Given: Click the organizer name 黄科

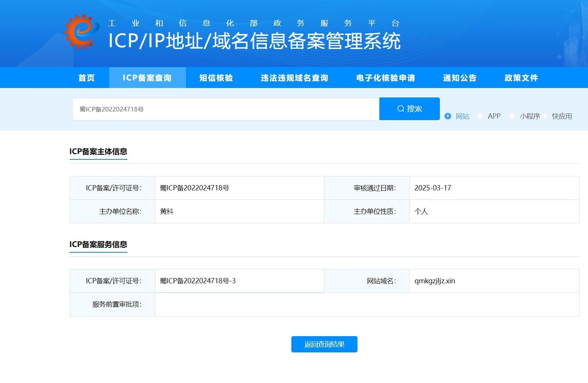Looking at the screenshot, I should (167, 211).
